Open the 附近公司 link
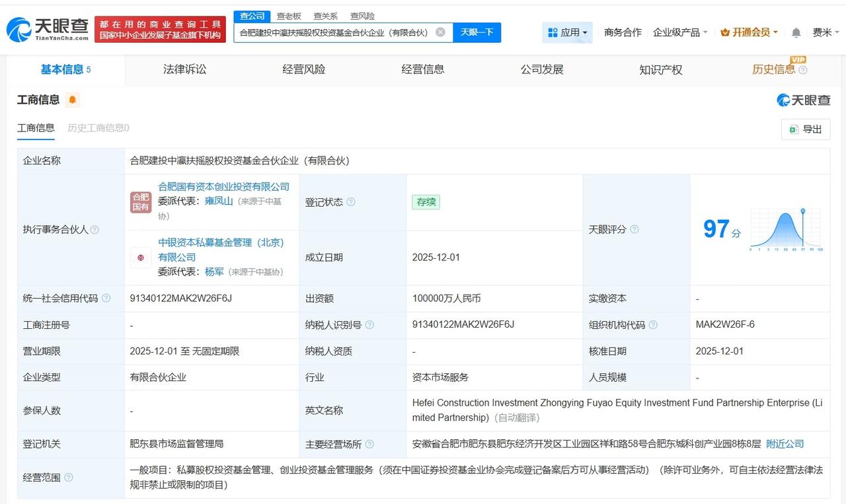This screenshot has height=504, width=846. [784, 444]
